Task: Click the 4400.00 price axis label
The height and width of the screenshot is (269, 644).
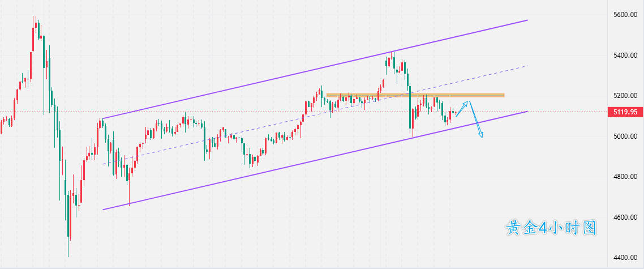Action: pos(625,258)
